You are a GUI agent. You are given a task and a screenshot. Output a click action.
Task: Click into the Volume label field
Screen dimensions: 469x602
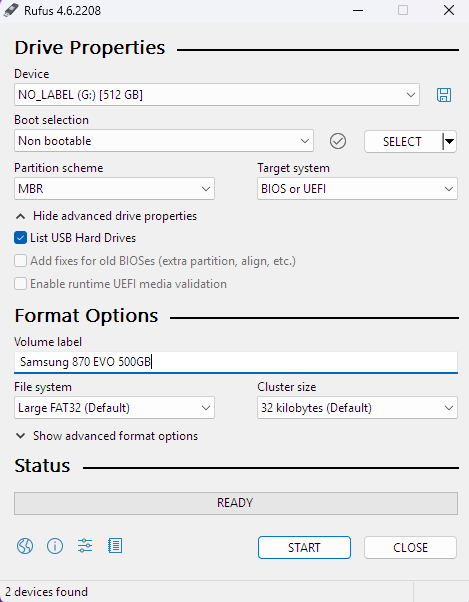point(236,362)
